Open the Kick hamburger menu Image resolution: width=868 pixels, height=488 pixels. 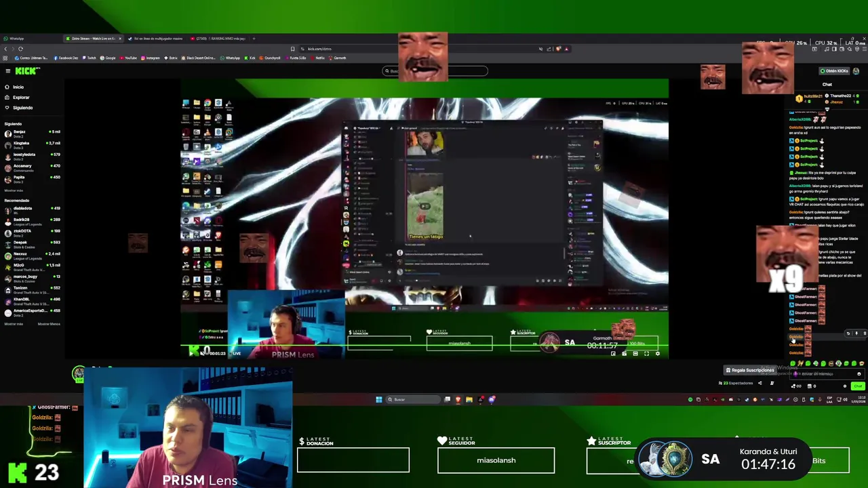pos(7,70)
